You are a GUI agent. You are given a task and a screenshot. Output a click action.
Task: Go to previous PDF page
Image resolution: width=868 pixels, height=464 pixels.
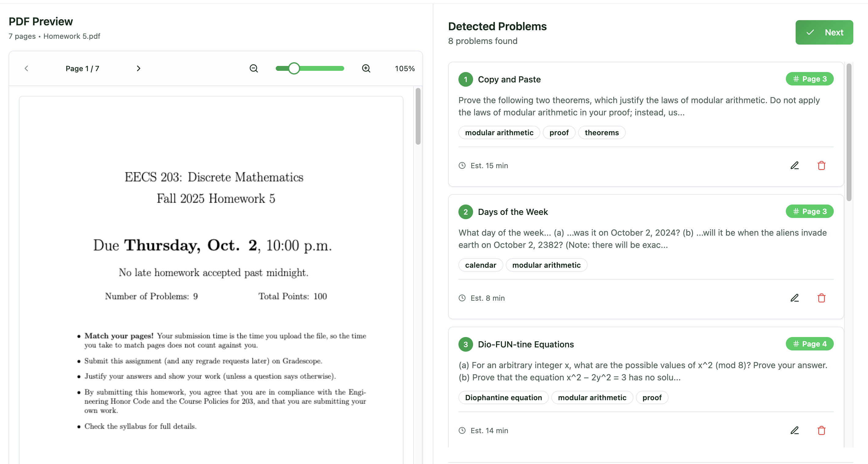(x=27, y=68)
